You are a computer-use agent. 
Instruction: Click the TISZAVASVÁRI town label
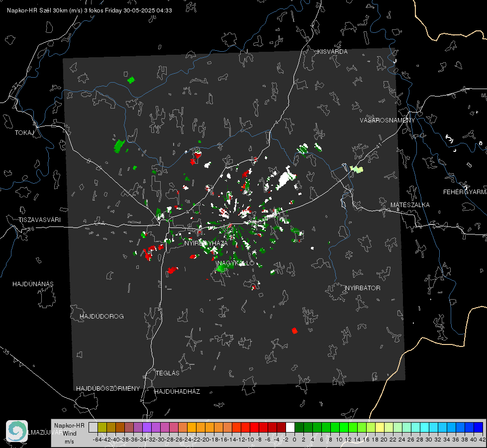click(x=39, y=220)
